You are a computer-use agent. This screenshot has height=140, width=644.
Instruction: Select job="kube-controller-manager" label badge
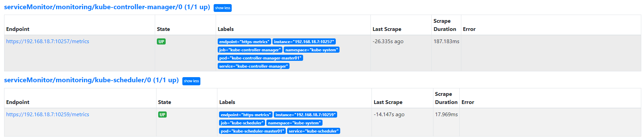coord(250,50)
